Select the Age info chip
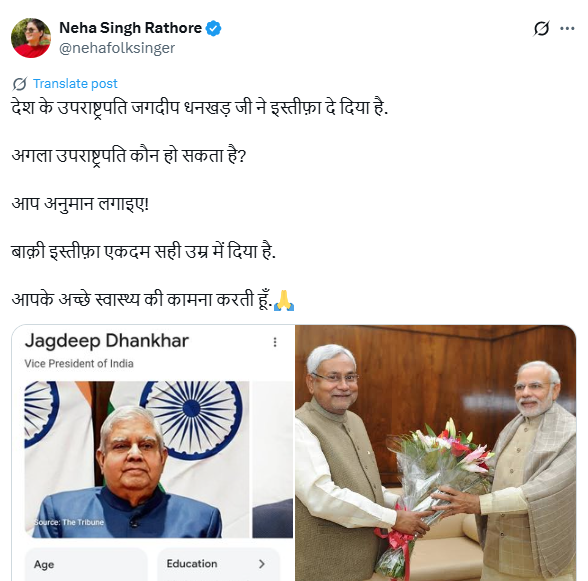Viewport: 588px width, 581px height. [x=86, y=564]
